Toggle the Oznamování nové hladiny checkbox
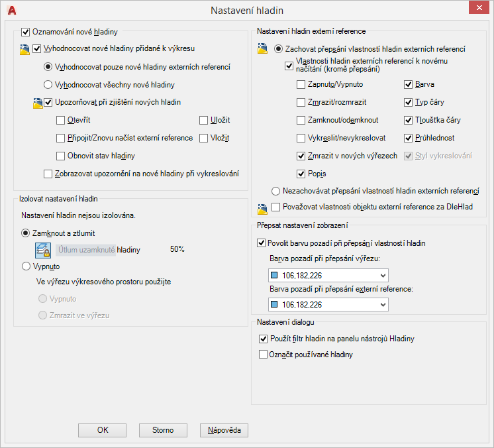The width and height of the screenshot is (494, 448). tap(26, 31)
